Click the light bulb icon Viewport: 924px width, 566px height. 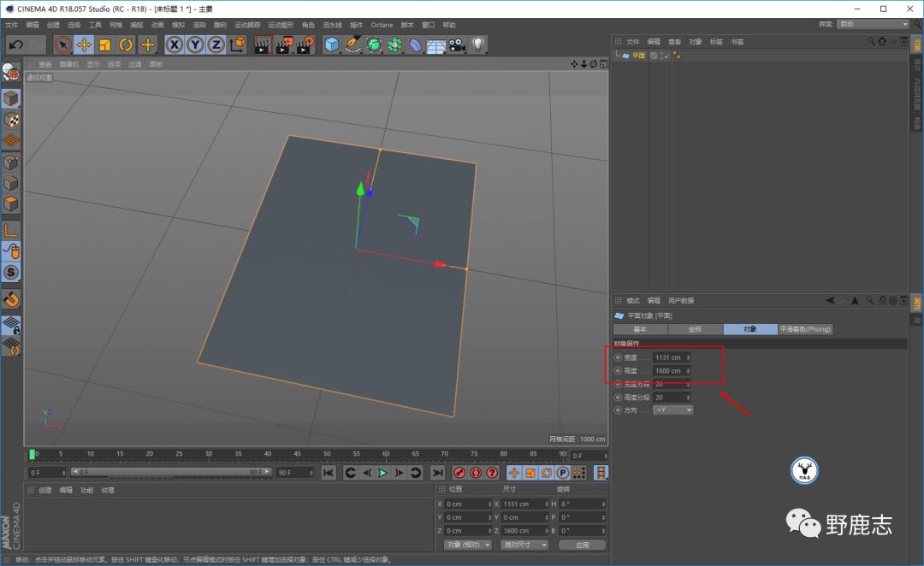(x=477, y=44)
